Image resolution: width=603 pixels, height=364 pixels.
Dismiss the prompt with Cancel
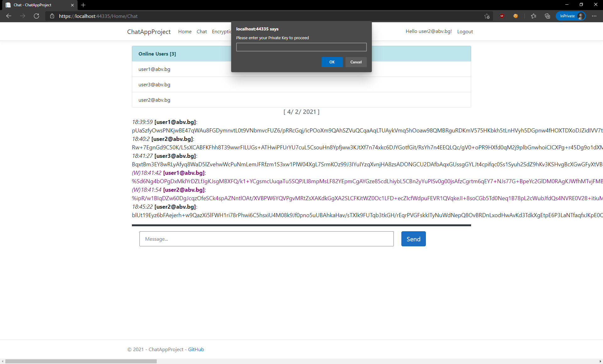[356, 62]
